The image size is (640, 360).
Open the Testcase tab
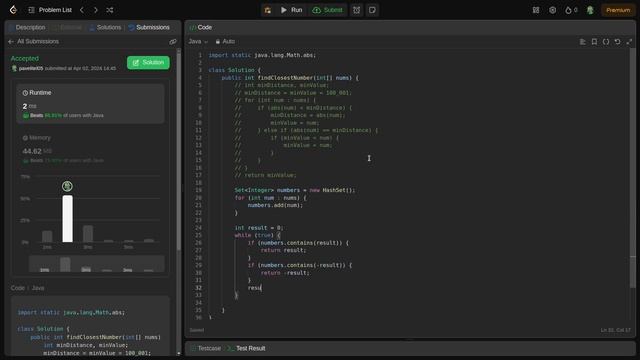(206, 348)
